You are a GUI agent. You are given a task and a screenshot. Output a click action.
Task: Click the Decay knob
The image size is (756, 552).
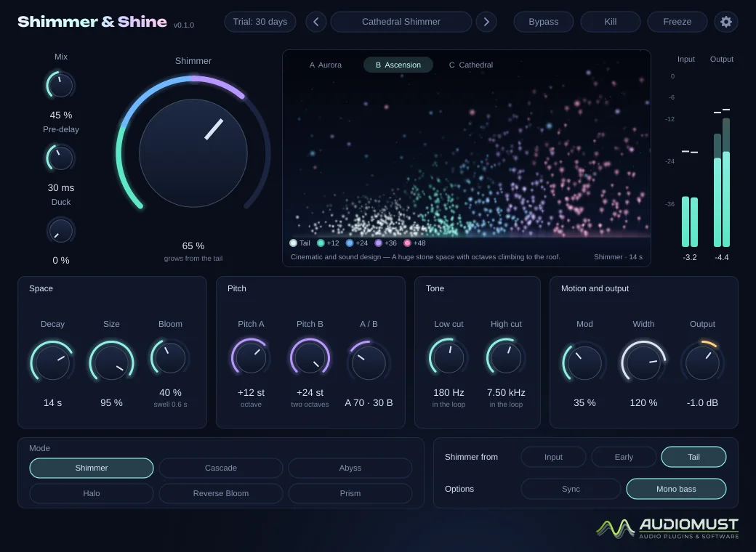[52, 362]
